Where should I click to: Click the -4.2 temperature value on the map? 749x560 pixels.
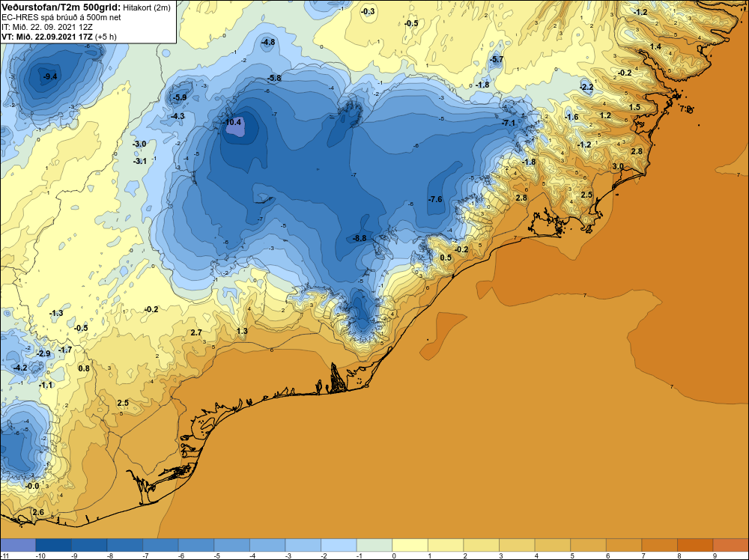coord(20,368)
